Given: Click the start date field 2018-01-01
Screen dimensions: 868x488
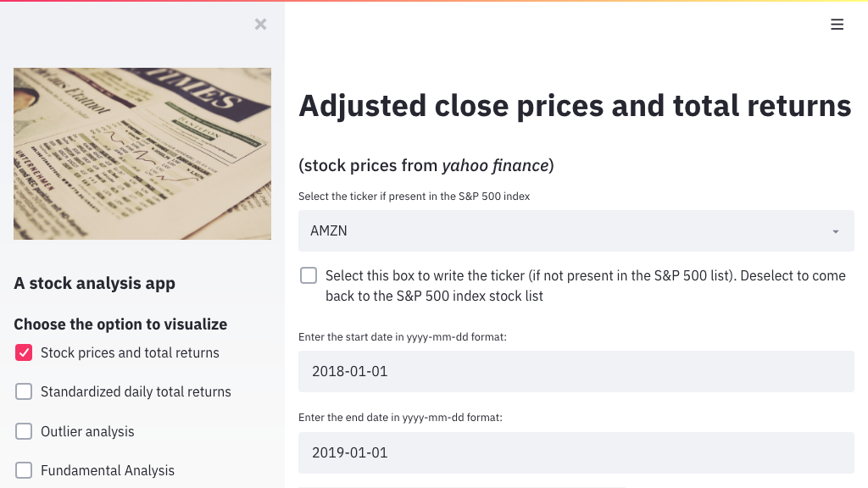Looking at the screenshot, I should 576,371.
